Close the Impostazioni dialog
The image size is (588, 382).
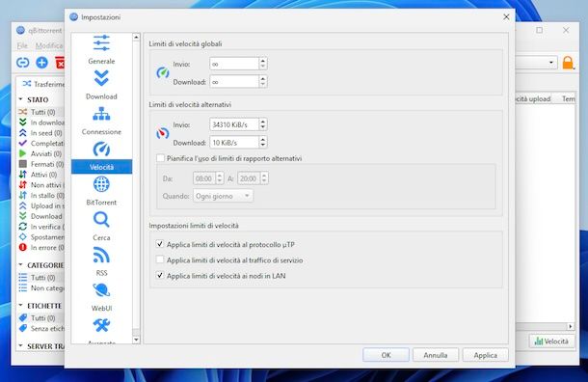pos(506,17)
